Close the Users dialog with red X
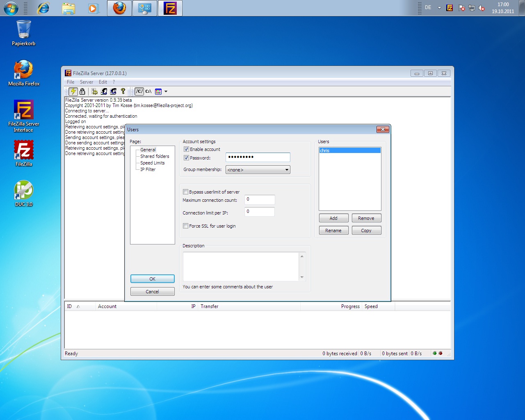The height and width of the screenshot is (420, 525). coord(383,130)
